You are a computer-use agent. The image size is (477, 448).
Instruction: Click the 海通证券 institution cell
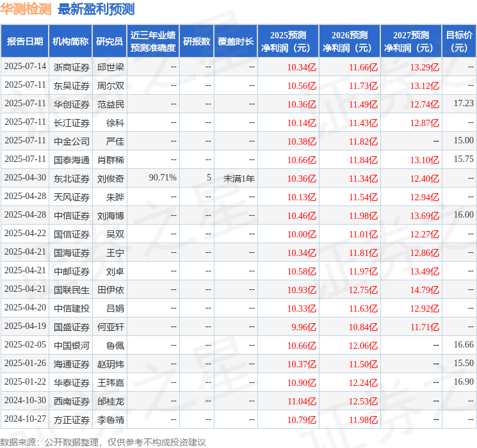pyautogui.click(x=72, y=364)
